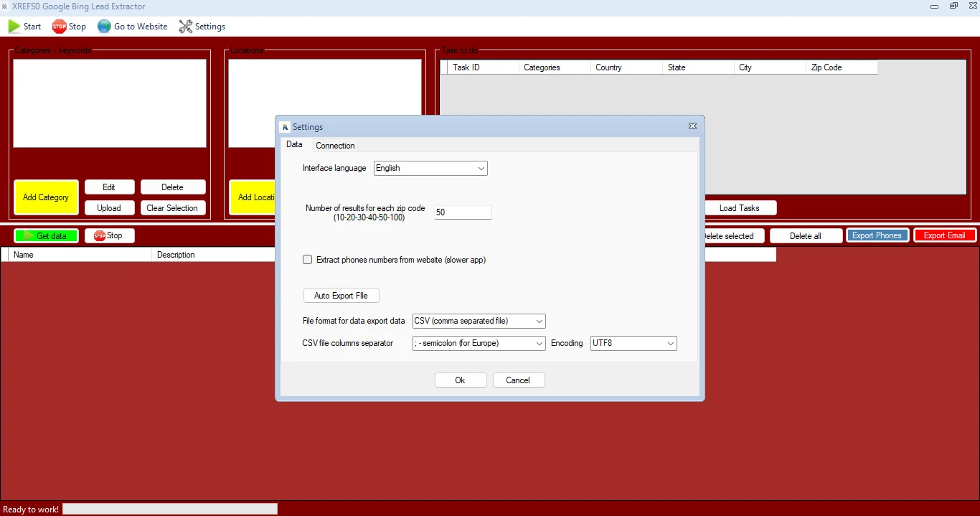Click Cancel in Settings dialog
Screen dimensions: 980x516
(519, 380)
